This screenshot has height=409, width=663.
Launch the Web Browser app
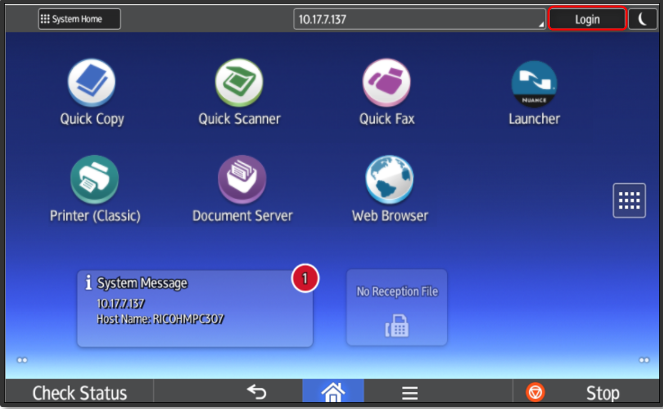389,181
